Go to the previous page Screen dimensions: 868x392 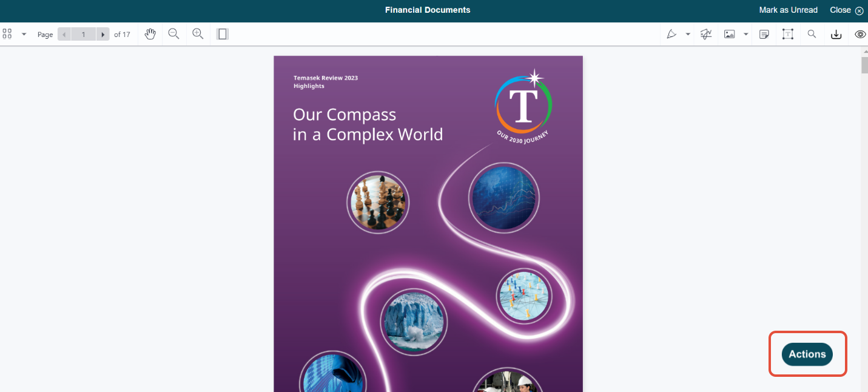tap(64, 34)
